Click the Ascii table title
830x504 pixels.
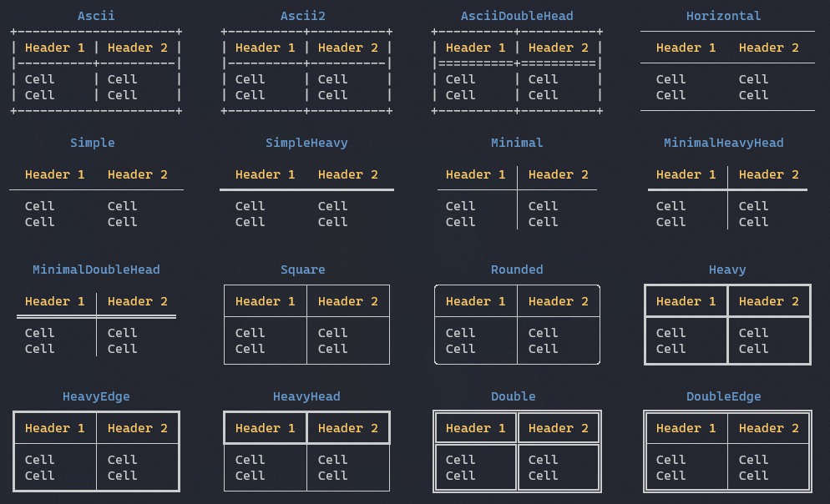(96, 16)
